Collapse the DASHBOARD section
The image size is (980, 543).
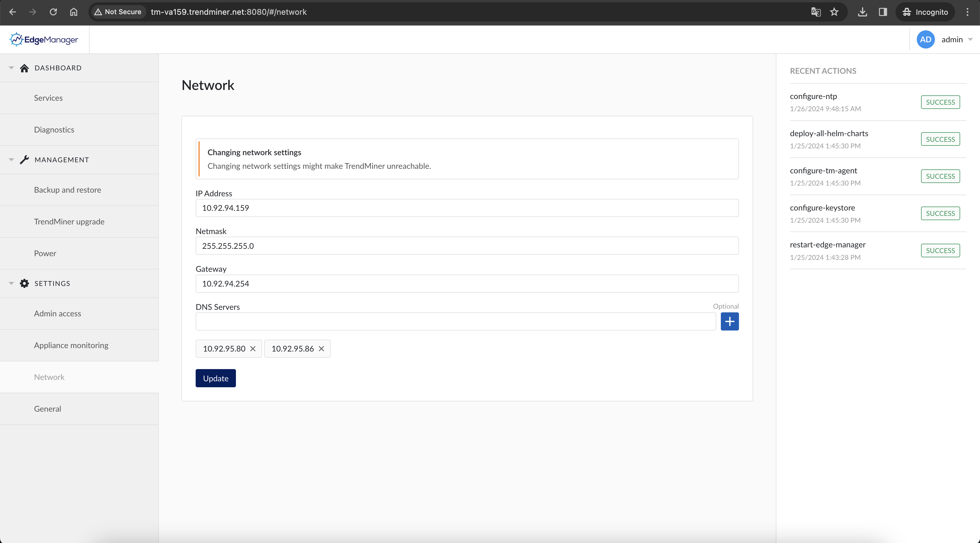[x=11, y=68]
